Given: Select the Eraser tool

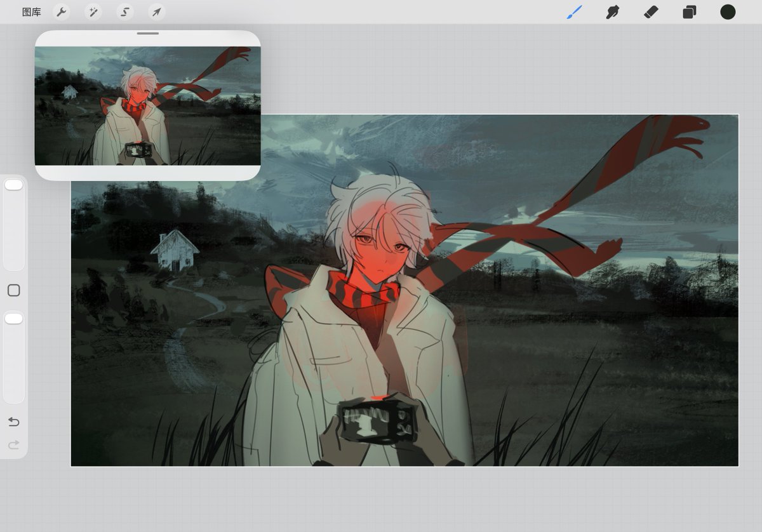Looking at the screenshot, I should [x=651, y=12].
